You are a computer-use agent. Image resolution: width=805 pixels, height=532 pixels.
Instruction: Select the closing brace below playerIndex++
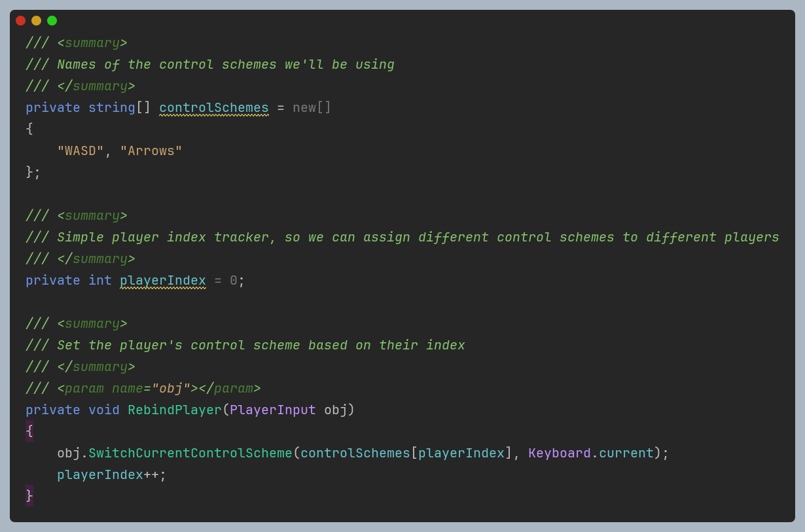28,495
